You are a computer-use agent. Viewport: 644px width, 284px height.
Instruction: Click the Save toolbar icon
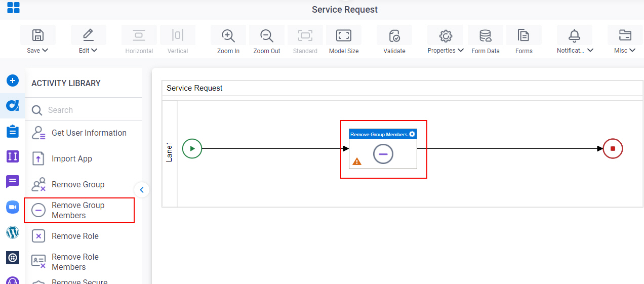click(x=38, y=35)
